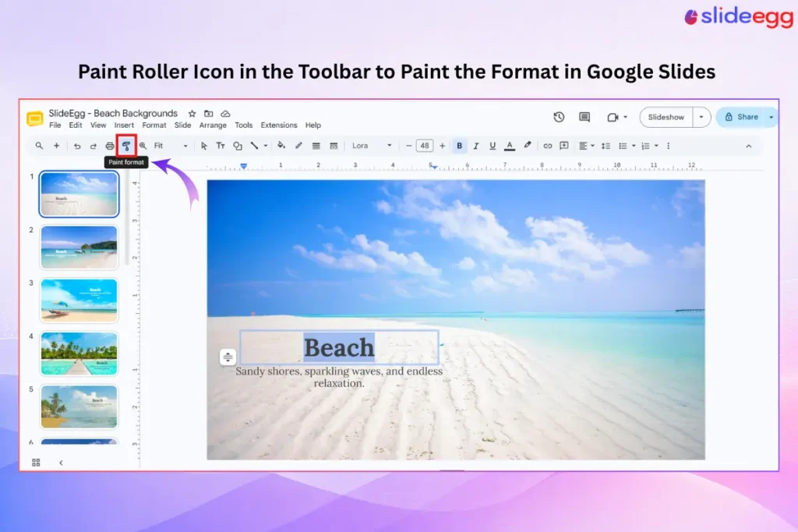Viewport: 798px width, 532px height.
Task: Open the Extensions menu
Action: (279, 125)
